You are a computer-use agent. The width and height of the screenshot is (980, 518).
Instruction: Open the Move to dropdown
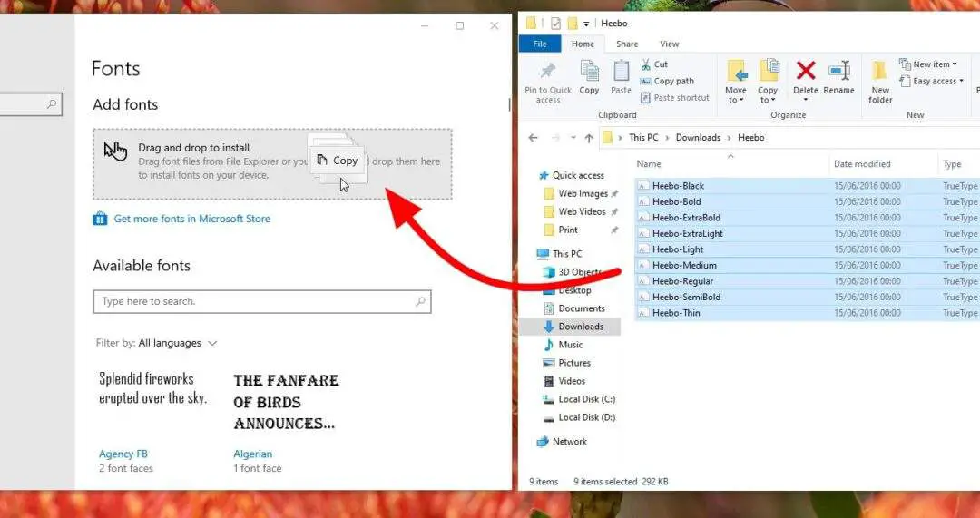click(736, 83)
